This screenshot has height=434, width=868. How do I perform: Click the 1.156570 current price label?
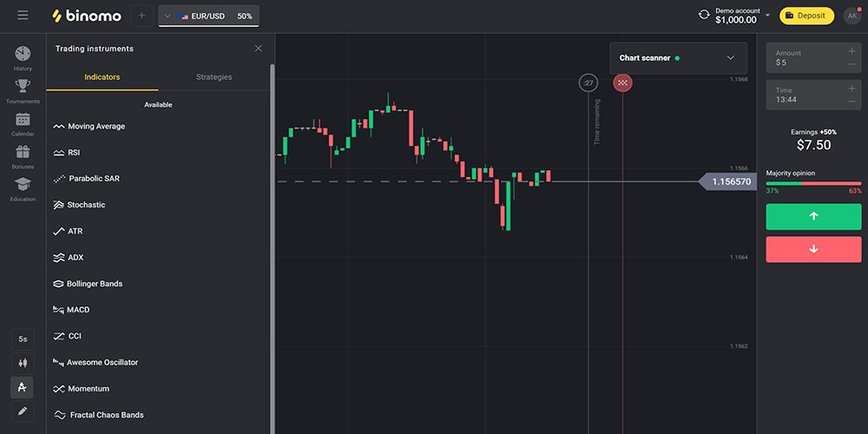[727, 181]
